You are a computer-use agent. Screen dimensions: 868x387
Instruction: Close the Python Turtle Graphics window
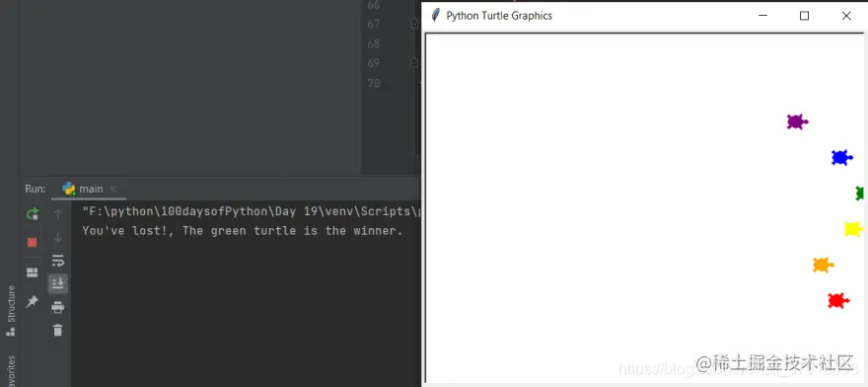(x=846, y=16)
